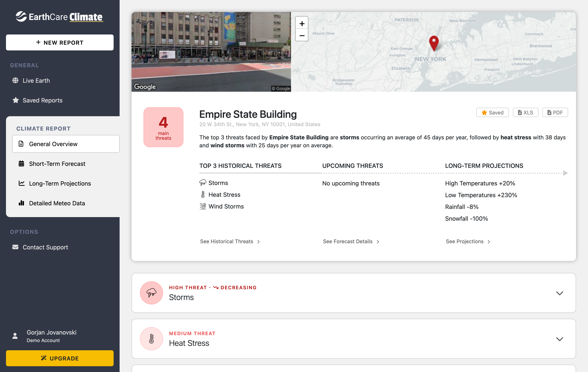The image size is (588, 372).
Task: Click the Top 3 Historical Threats heading
Action: point(240,166)
